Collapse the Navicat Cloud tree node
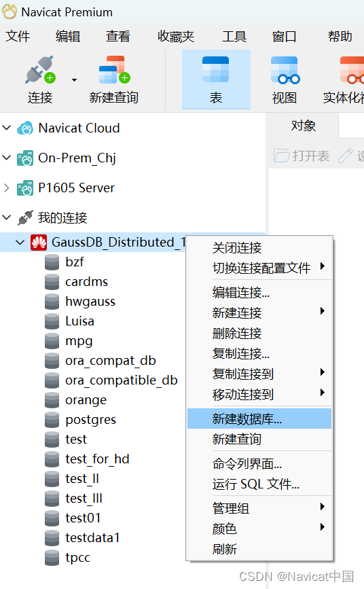The width and height of the screenshot is (364, 589). (x=6, y=128)
